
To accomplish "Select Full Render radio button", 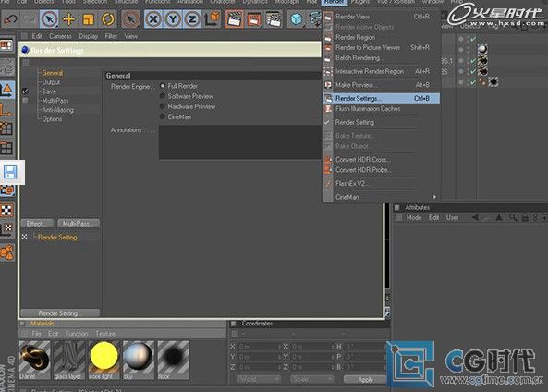I will pyautogui.click(x=163, y=86).
